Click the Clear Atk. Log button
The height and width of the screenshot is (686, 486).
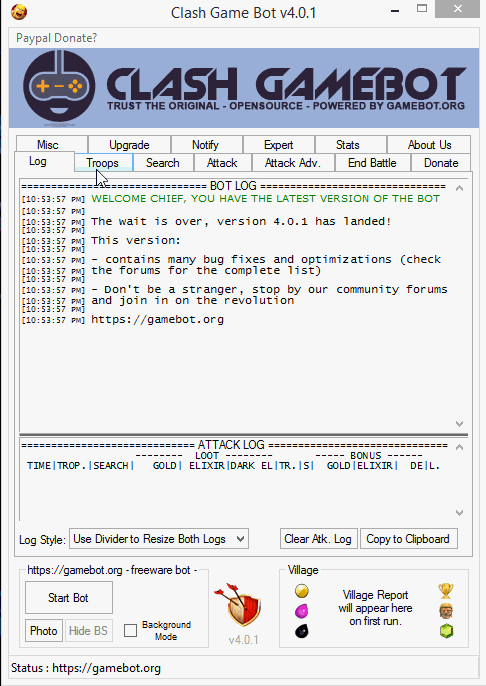[x=318, y=539]
